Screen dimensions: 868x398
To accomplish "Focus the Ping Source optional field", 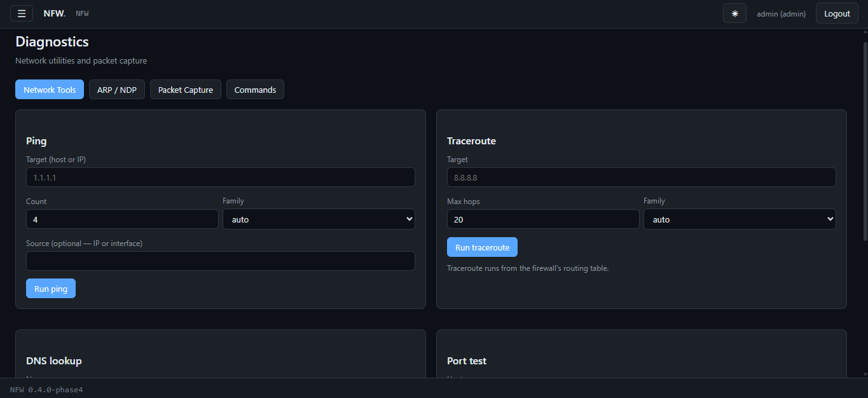I will pyautogui.click(x=221, y=261).
